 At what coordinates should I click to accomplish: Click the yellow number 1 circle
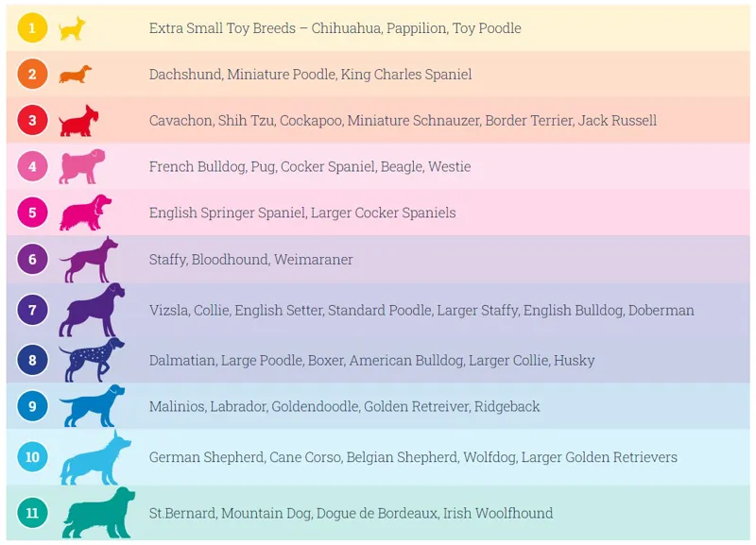[x=32, y=28]
